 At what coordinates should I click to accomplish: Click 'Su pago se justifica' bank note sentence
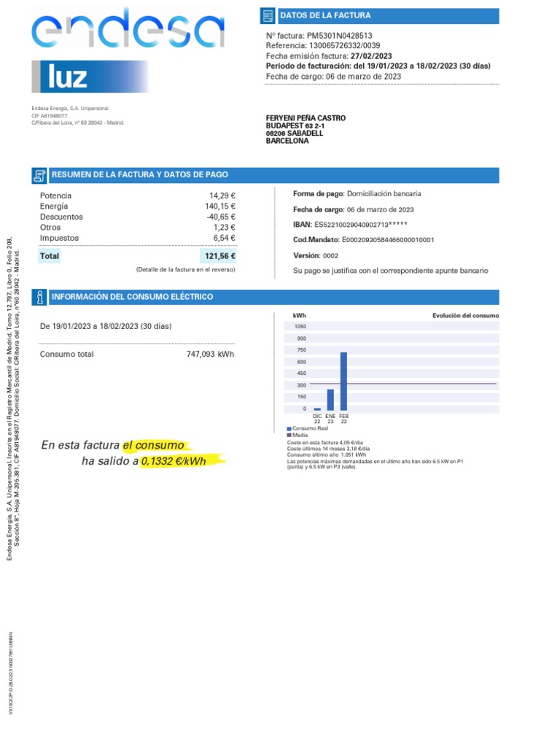click(x=391, y=271)
